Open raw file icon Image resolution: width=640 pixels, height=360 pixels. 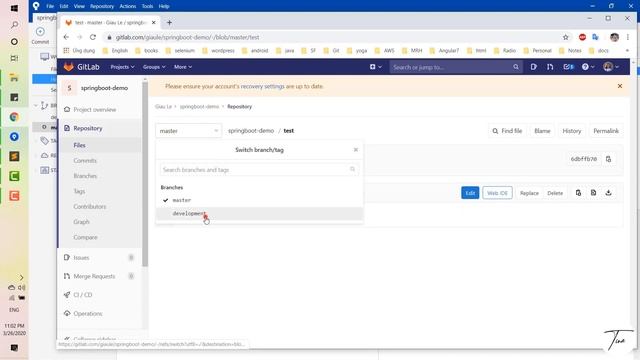click(x=593, y=193)
